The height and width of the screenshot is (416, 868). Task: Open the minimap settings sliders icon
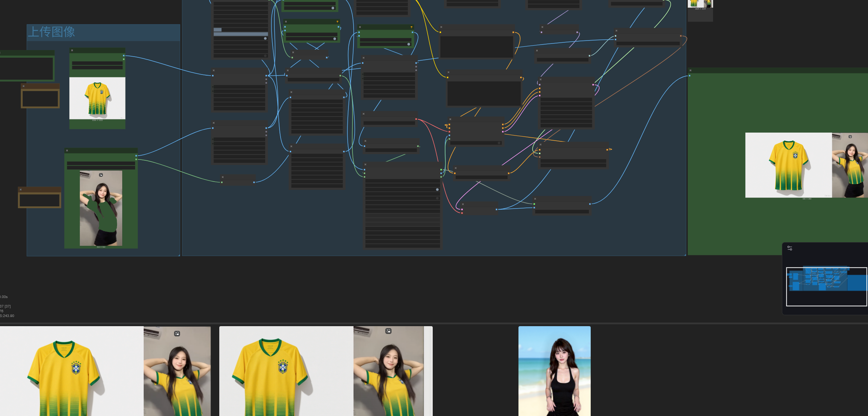(x=790, y=248)
